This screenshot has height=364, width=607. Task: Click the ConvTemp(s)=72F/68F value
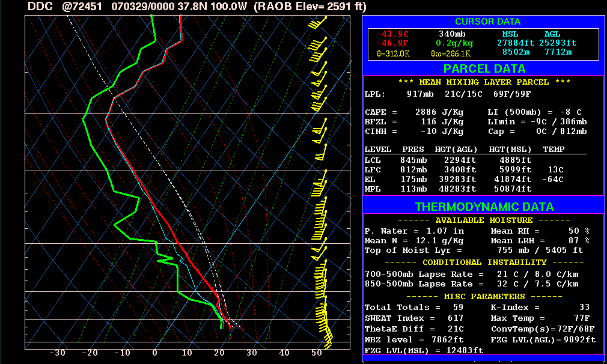543,329
